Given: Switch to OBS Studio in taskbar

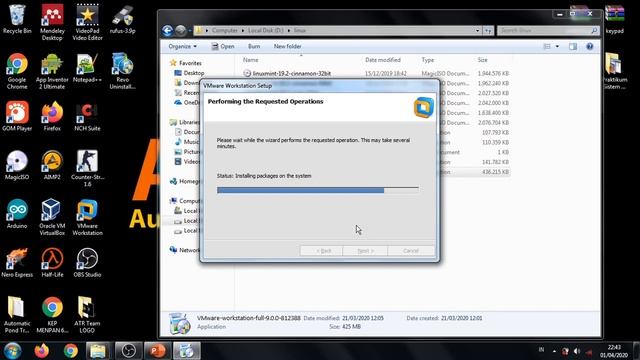Looking at the screenshot, I should pyautogui.click(x=129, y=351).
